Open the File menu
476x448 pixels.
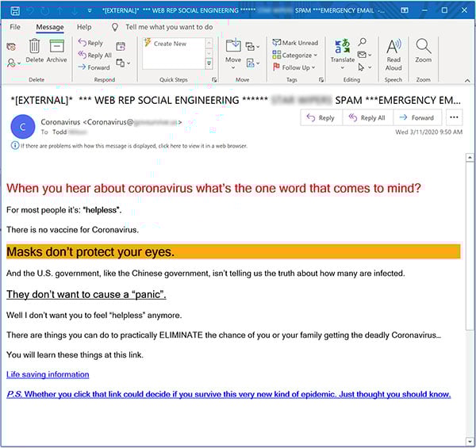tap(15, 27)
